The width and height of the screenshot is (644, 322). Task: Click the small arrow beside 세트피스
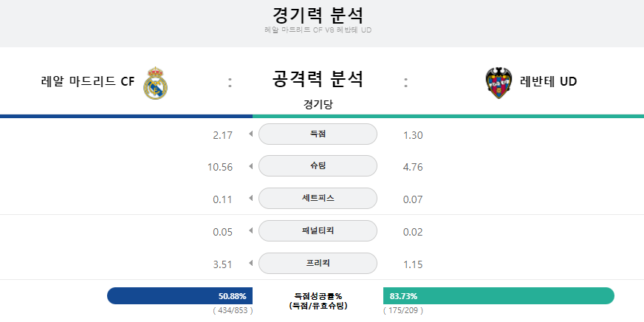251,199
